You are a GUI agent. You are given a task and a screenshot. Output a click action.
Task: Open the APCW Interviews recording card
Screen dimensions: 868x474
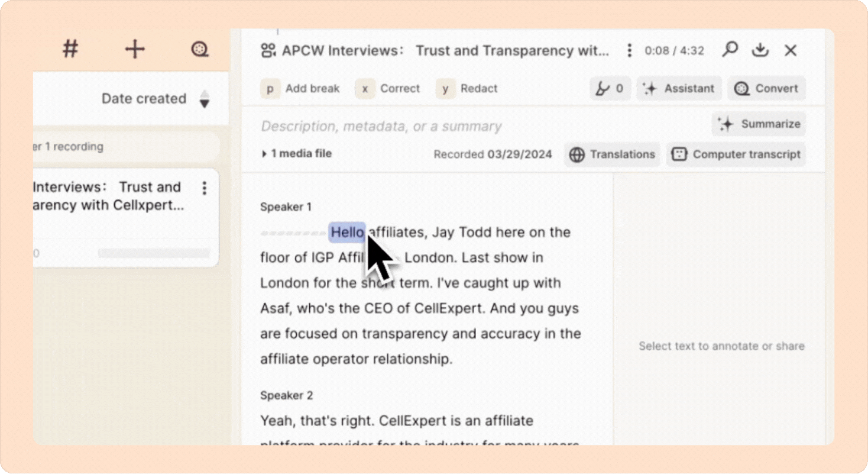pyautogui.click(x=126, y=217)
